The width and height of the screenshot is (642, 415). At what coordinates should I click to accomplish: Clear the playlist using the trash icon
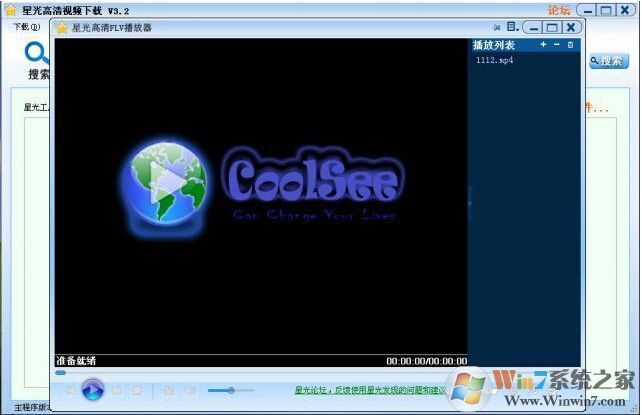click(570, 45)
